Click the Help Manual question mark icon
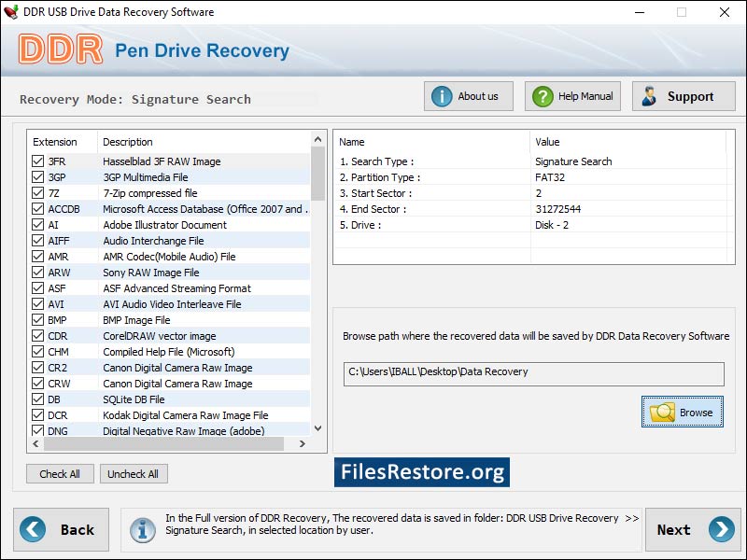Viewport: 747px width, 560px height. pyautogui.click(x=543, y=95)
